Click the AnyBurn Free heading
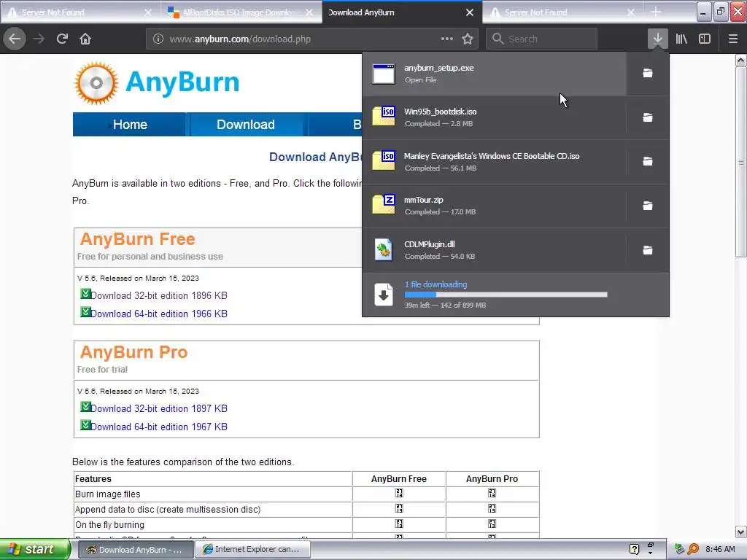Viewport: 747px width, 560px height. pyautogui.click(x=137, y=239)
